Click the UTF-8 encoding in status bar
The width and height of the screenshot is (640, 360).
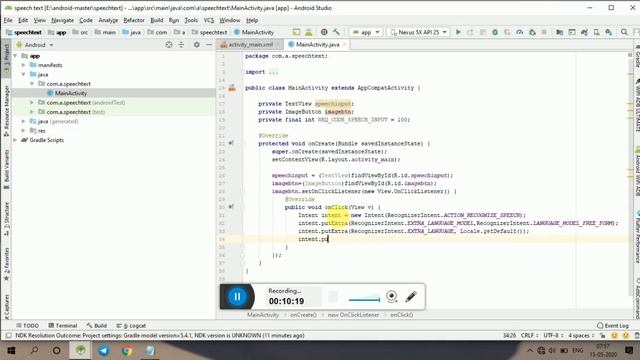(552, 336)
